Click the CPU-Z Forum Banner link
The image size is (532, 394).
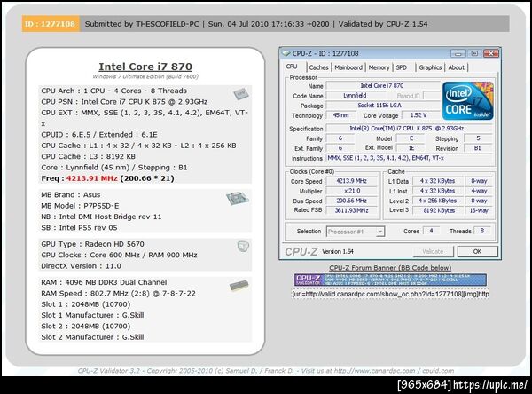[390, 268]
